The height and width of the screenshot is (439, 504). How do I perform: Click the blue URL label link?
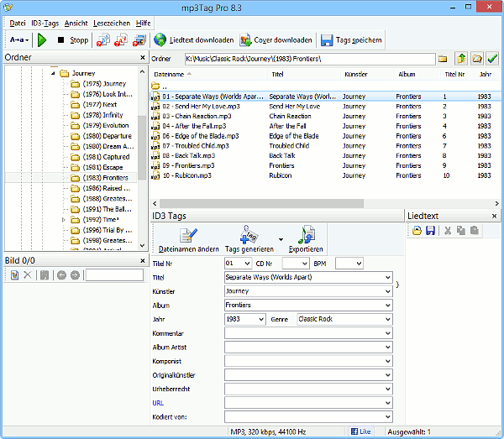(x=158, y=403)
